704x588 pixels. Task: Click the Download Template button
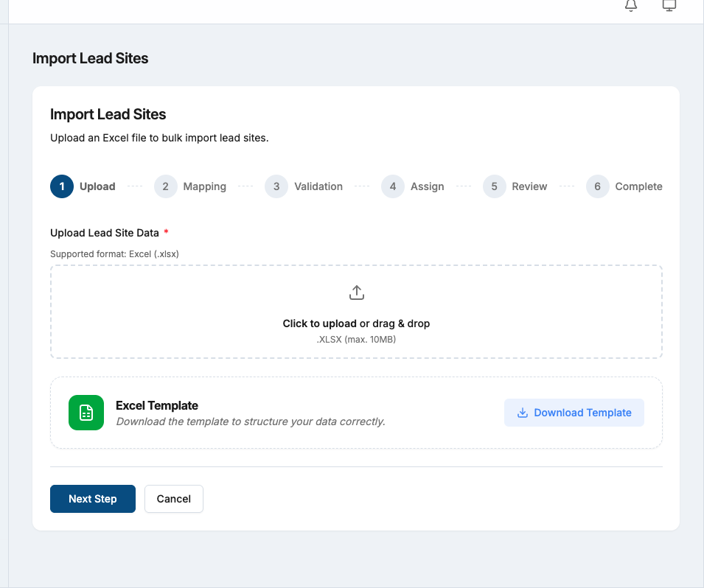click(x=574, y=413)
